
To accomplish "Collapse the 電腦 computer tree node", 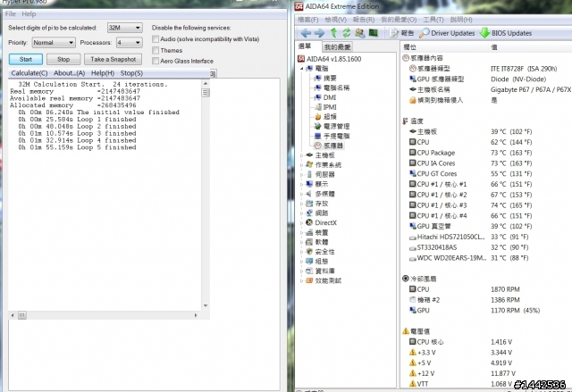I will tap(302, 69).
